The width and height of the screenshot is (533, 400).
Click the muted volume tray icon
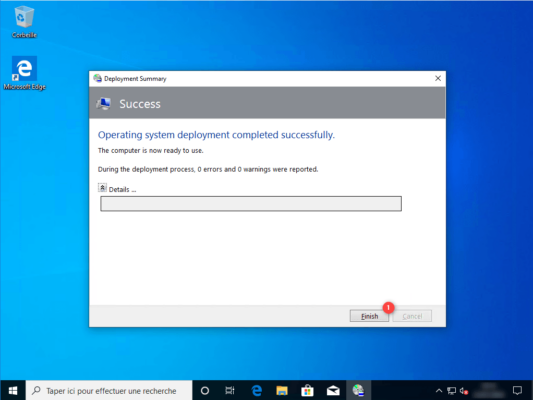pos(464,391)
